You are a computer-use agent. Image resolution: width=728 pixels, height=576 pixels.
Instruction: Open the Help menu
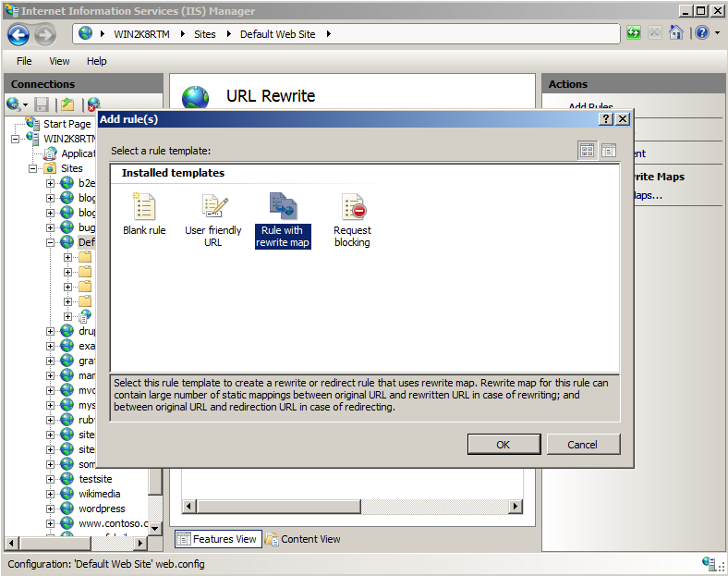click(97, 61)
